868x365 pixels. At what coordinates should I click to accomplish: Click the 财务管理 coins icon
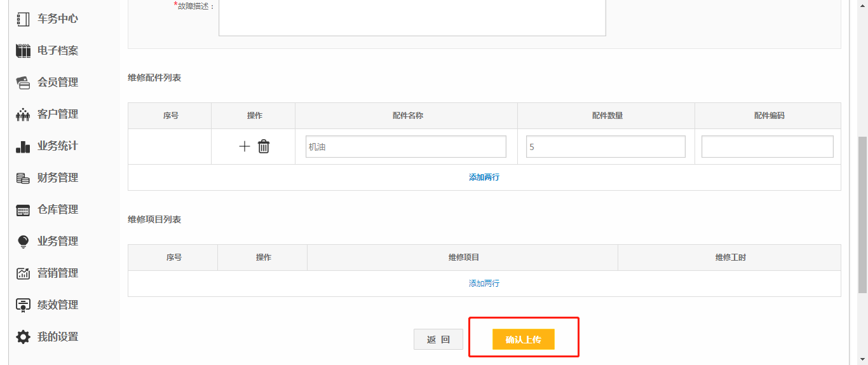(23, 178)
